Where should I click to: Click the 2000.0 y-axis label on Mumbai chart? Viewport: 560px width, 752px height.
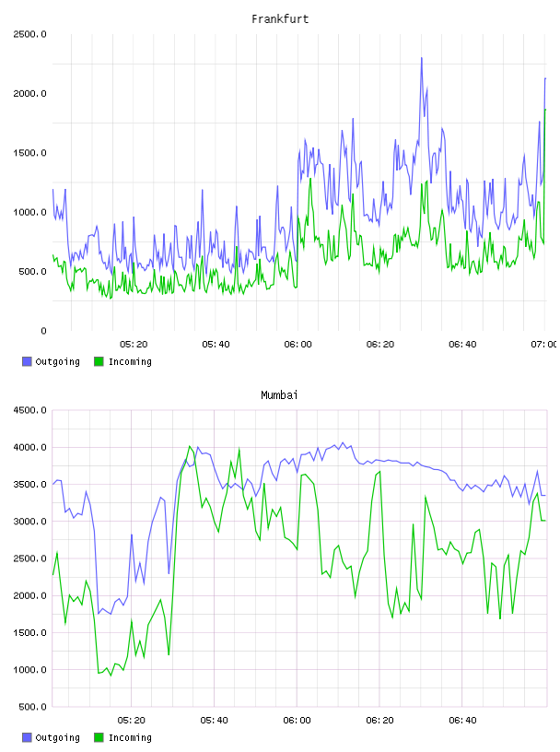tap(29, 595)
